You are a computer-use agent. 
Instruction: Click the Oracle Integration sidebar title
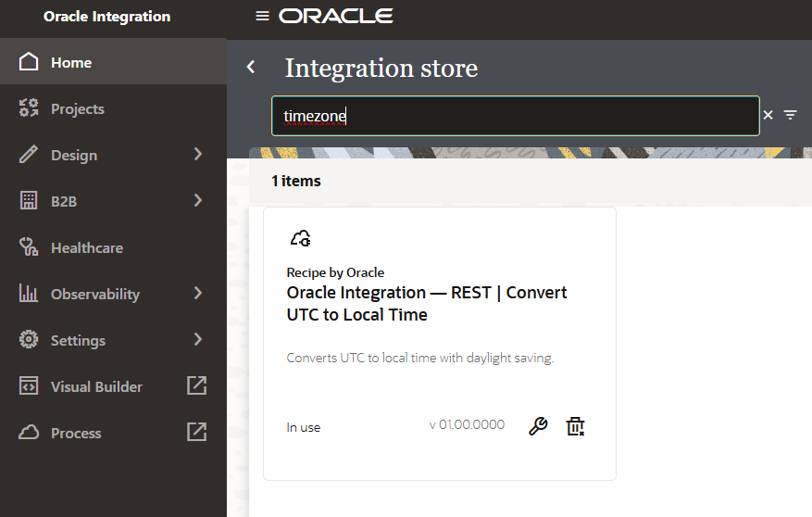coord(107,17)
